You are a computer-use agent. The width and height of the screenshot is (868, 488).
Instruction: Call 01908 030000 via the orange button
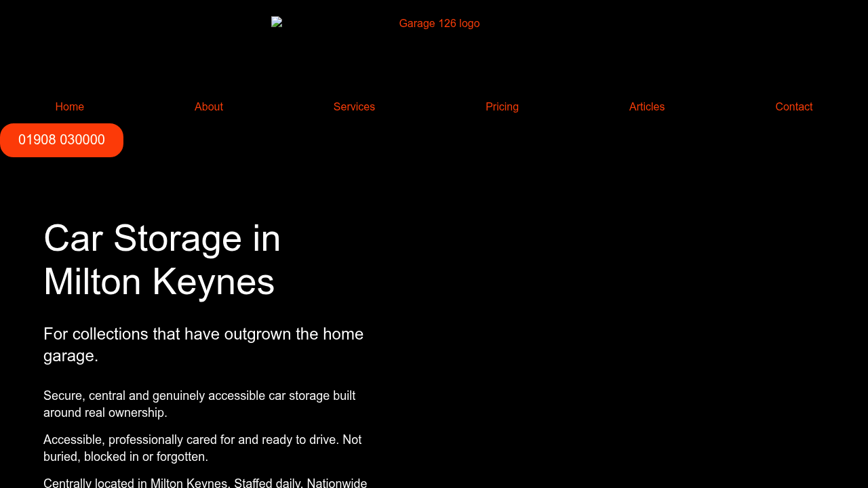tap(62, 140)
